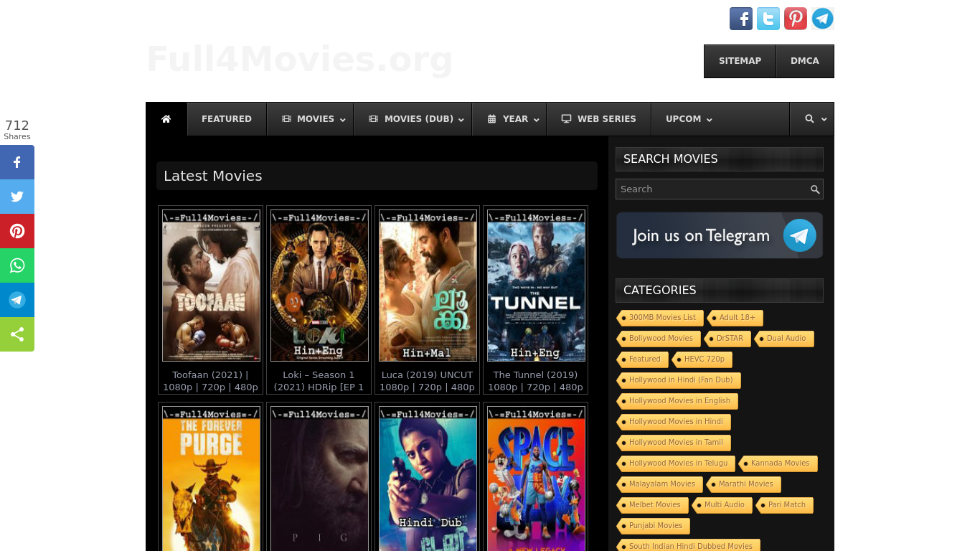Screen dimensions: 980x551
Task: Open the Space Jam poster
Action: [x=536, y=479]
